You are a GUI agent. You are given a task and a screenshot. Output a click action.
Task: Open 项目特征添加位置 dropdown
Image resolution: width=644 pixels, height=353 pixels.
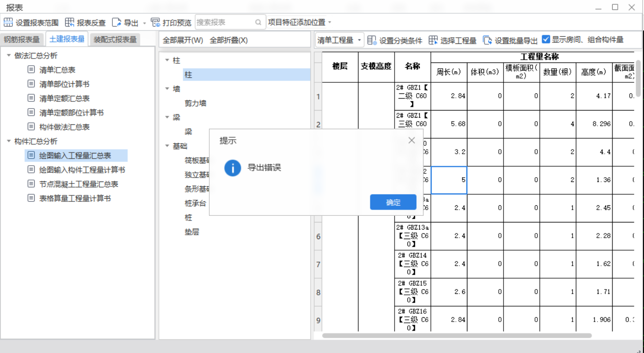point(299,22)
